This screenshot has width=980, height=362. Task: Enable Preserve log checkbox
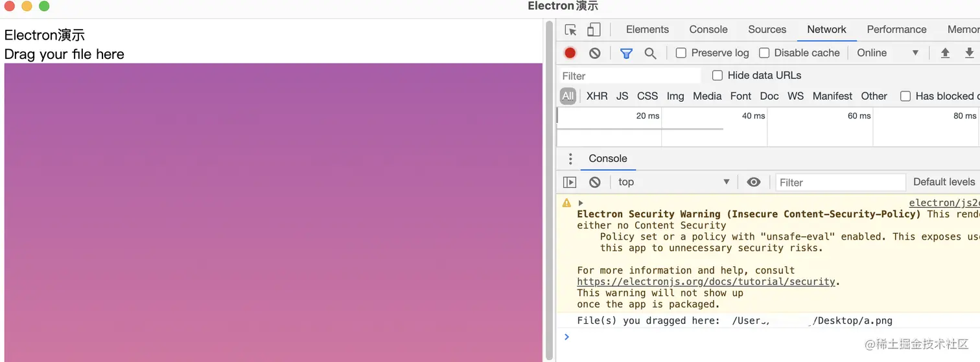pos(681,53)
